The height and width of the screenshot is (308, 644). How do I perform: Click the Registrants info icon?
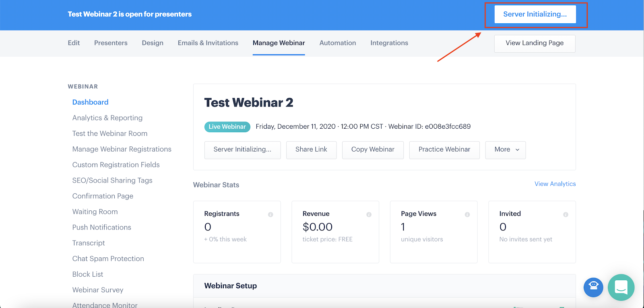tap(270, 215)
